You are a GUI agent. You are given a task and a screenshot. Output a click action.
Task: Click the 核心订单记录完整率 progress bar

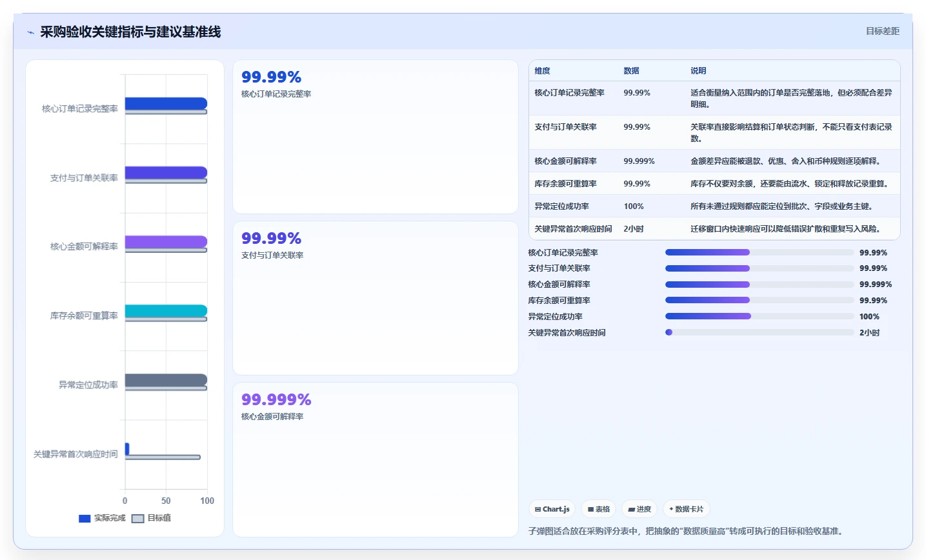(760, 252)
